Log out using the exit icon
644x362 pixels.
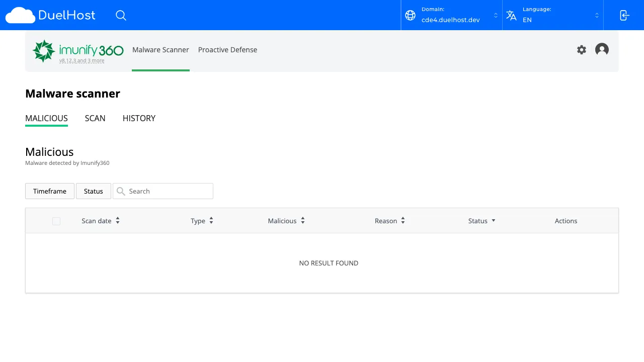pos(624,16)
